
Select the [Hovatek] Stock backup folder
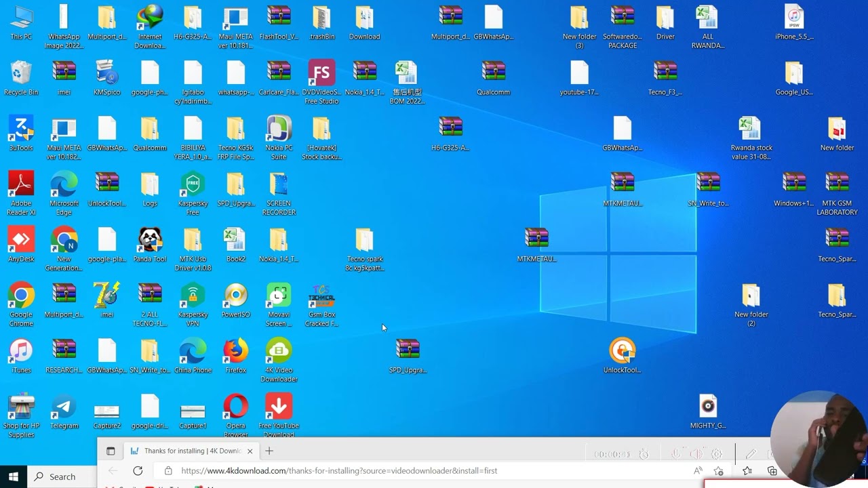pos(321,138)
